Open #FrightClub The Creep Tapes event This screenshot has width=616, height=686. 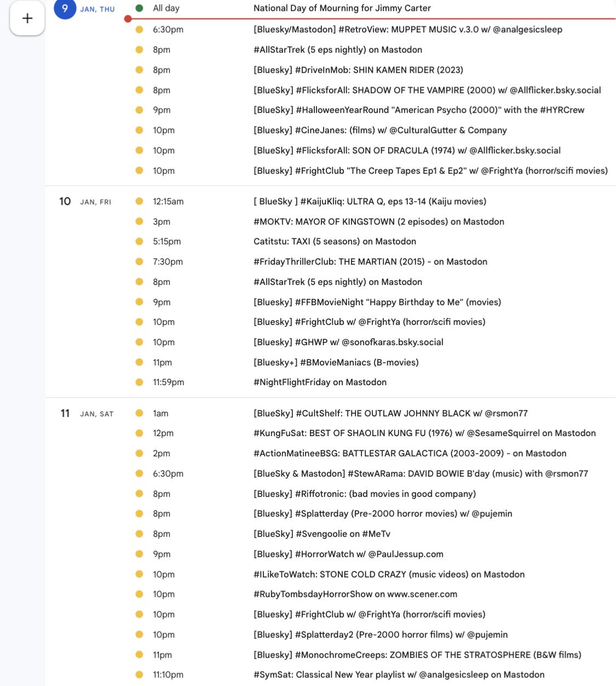(x=430, y=171)
